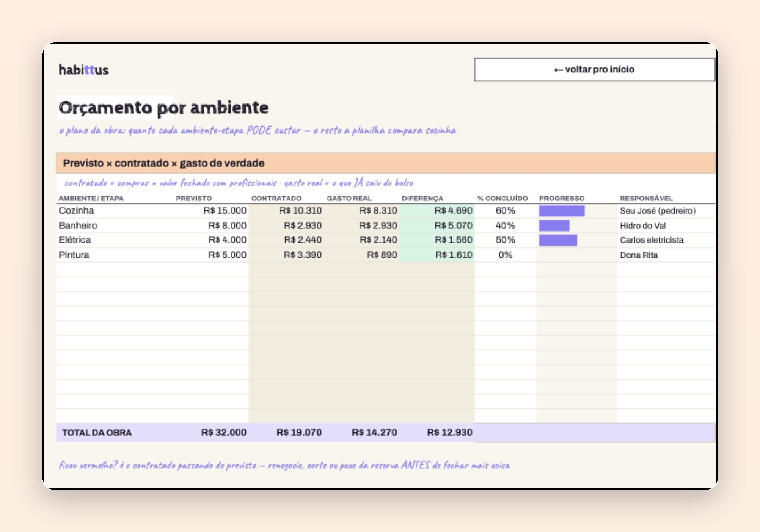Viewport: 760px width, 532px height.
Task: Click the 'TOTAL DA OBRA' label
Action: [97, 433]
